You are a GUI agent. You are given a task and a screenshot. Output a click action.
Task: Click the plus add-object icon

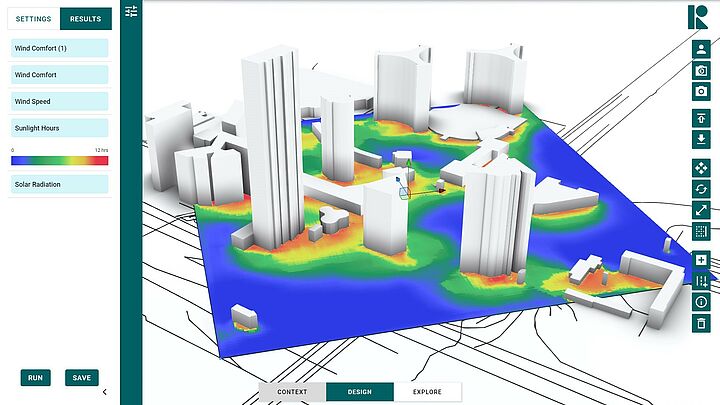[701, 260]
